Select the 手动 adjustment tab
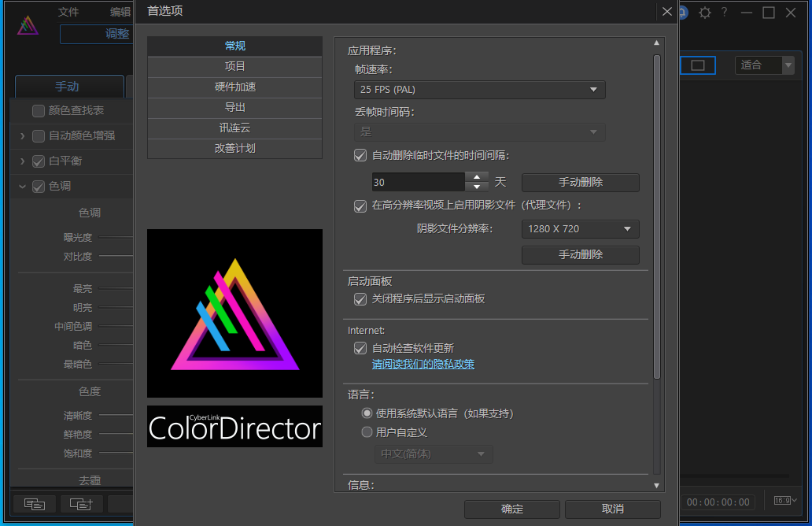 click(69, 87)
